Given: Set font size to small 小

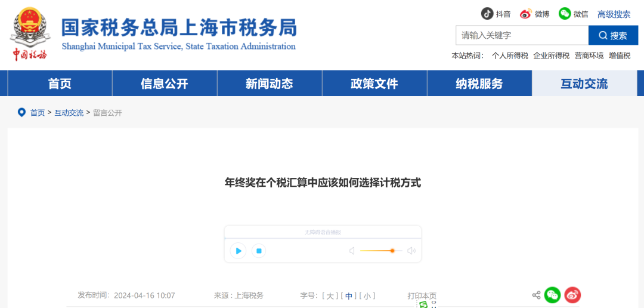Looking at the screenshot, I should pyautogui.click(x=367, y=295).
